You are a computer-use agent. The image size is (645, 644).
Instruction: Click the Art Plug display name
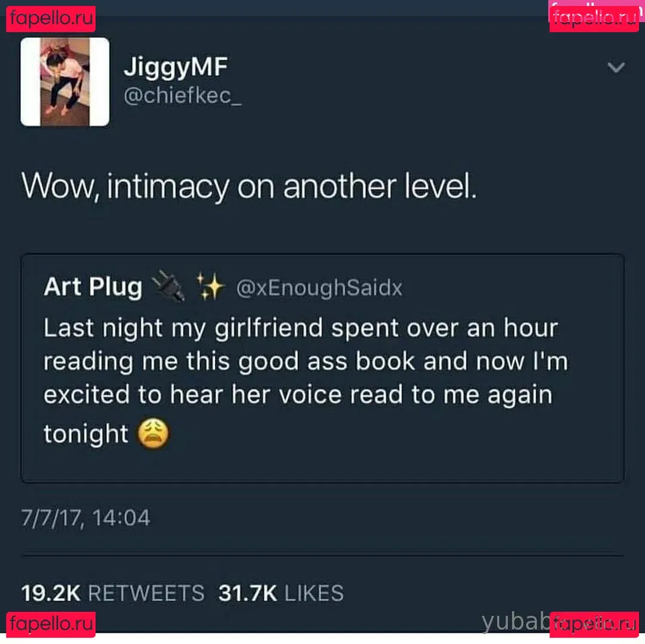pyautogui.click(x=93, y=286)
